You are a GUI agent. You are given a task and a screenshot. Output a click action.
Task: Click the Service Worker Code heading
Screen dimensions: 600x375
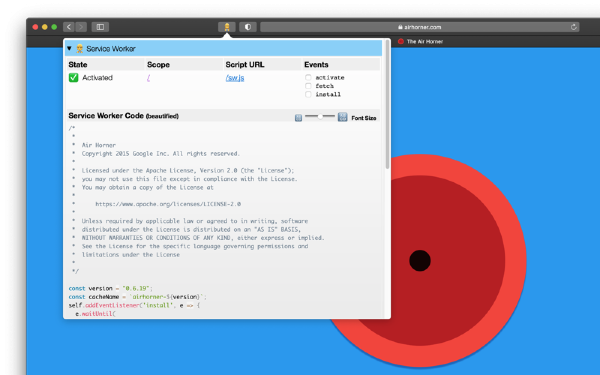pos(123,116)
